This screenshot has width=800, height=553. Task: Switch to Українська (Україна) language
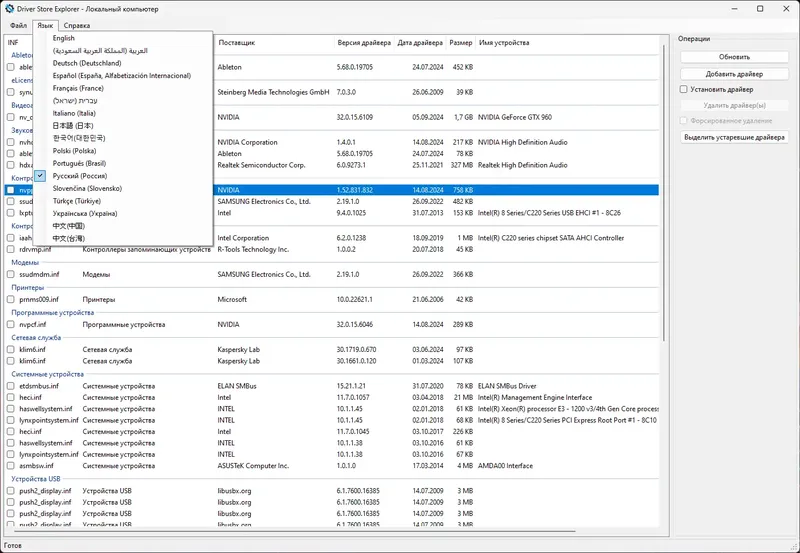pos(85,214)
